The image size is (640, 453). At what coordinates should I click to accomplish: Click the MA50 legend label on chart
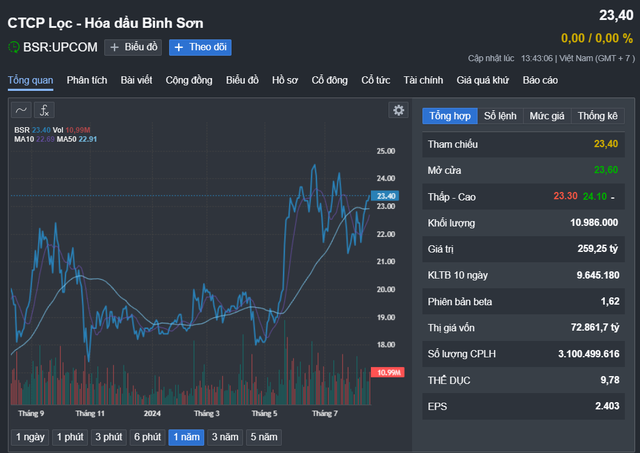tap(66, 138)
